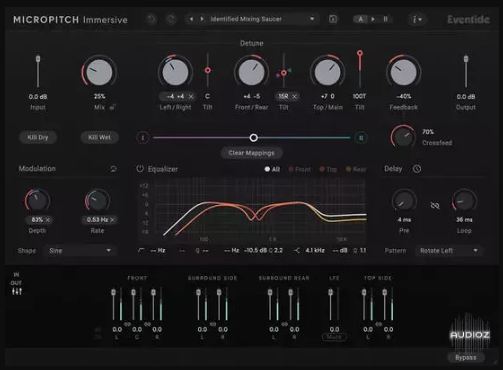Click the 4.1 kHz shelf frequency value
This screenshot has width=503, height=370.
tap(315, 250)
